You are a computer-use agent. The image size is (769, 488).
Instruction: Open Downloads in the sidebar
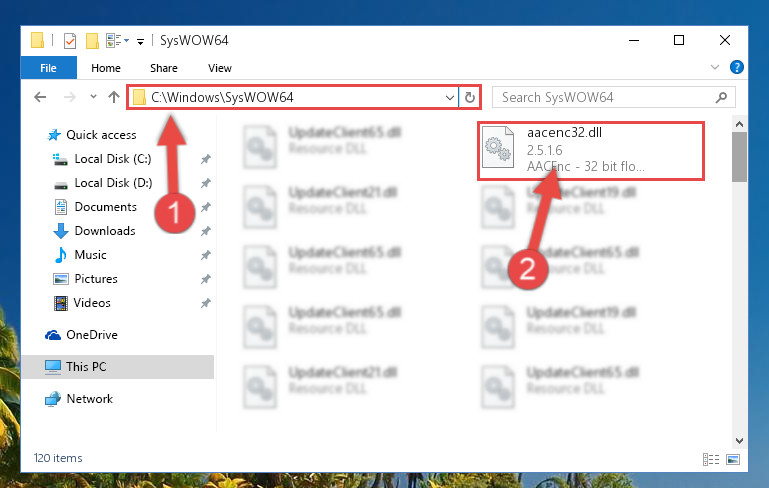(x=105, y=231)
